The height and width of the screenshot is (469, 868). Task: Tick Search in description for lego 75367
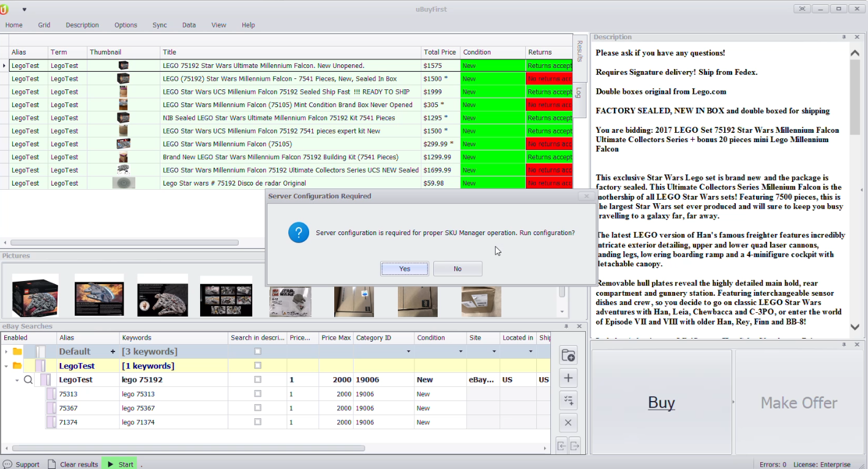258,408
